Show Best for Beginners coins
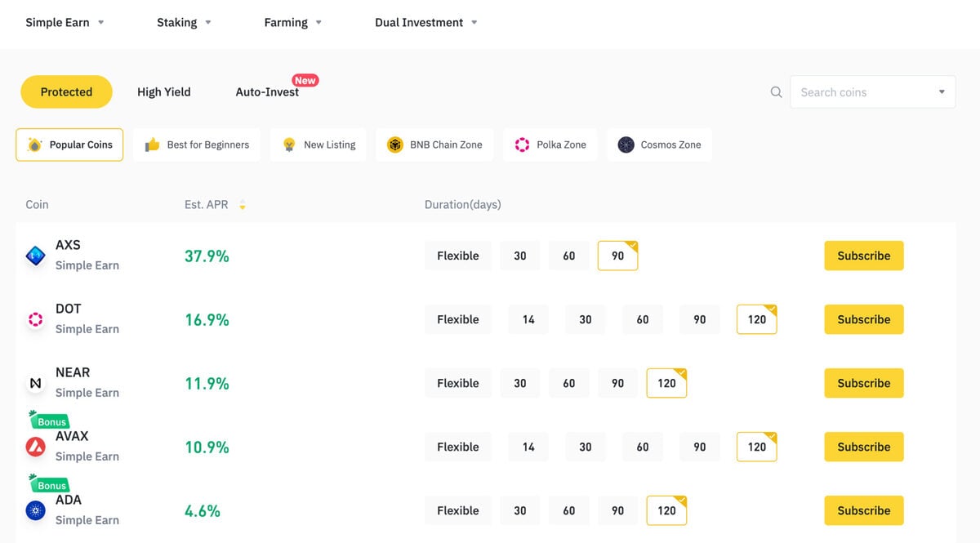This screenshot has height=543, width=980. click(197, 145)
